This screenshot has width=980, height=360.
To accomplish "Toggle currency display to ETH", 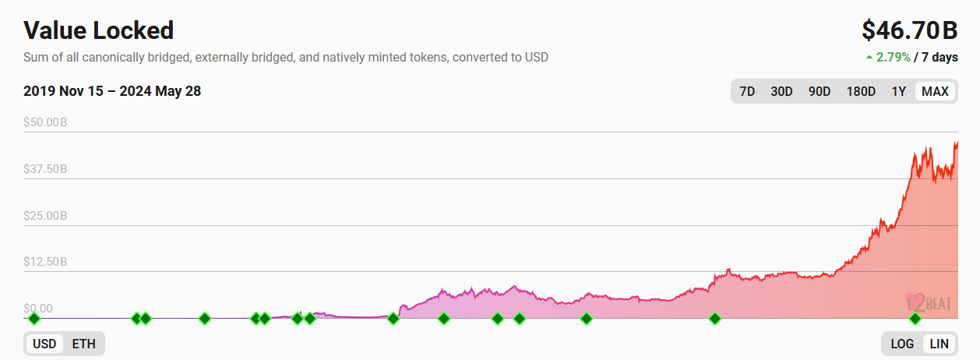I will point(84,344).
